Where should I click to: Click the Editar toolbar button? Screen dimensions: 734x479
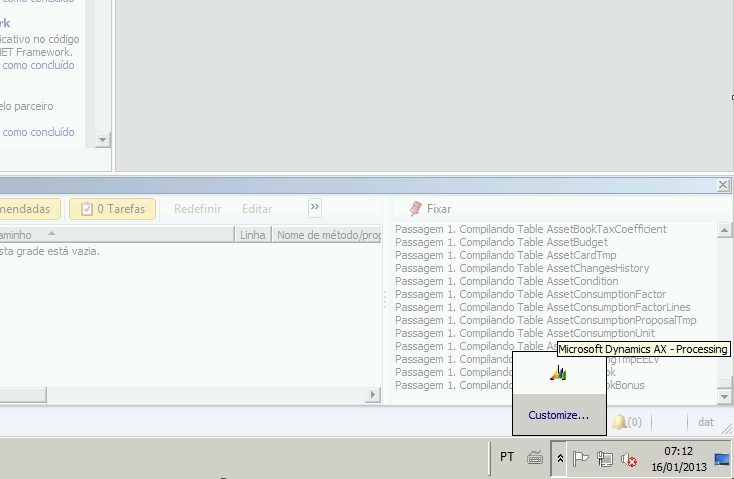[x=257, y=209]
